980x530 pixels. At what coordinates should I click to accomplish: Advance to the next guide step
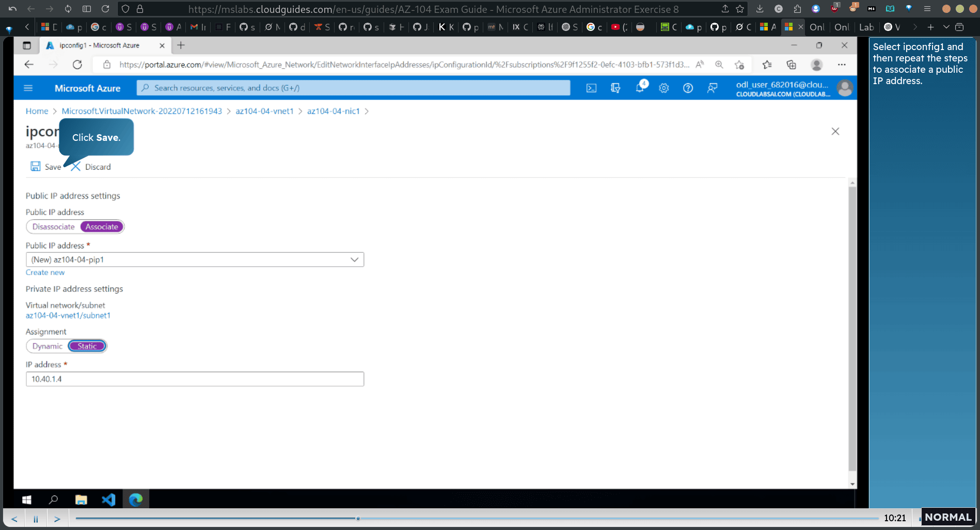57,519
